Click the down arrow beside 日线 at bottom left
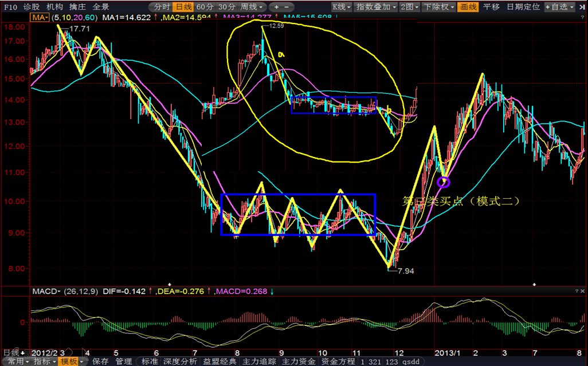 pyautogui.click(x=22, y=353)
